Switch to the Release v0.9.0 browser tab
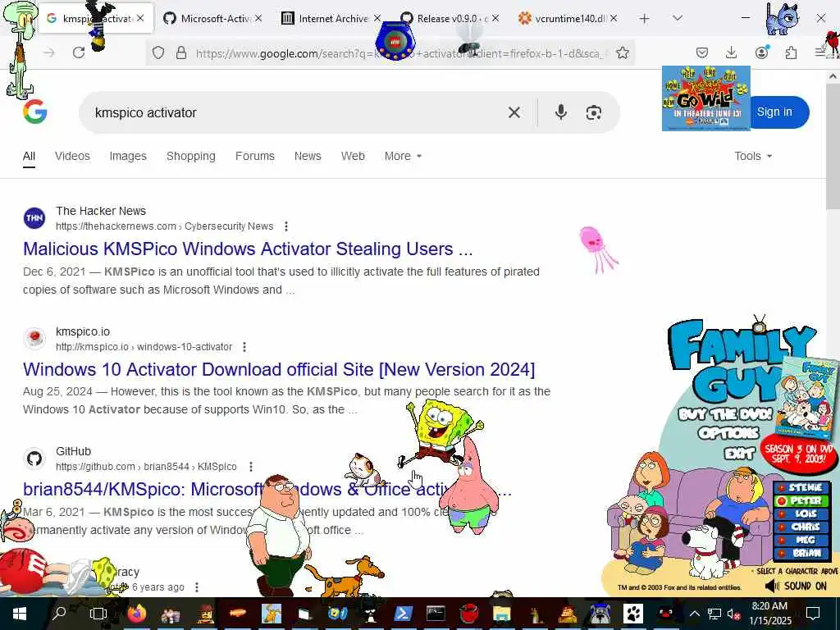This screenshot has height=630, width=840. pos(449,19)
